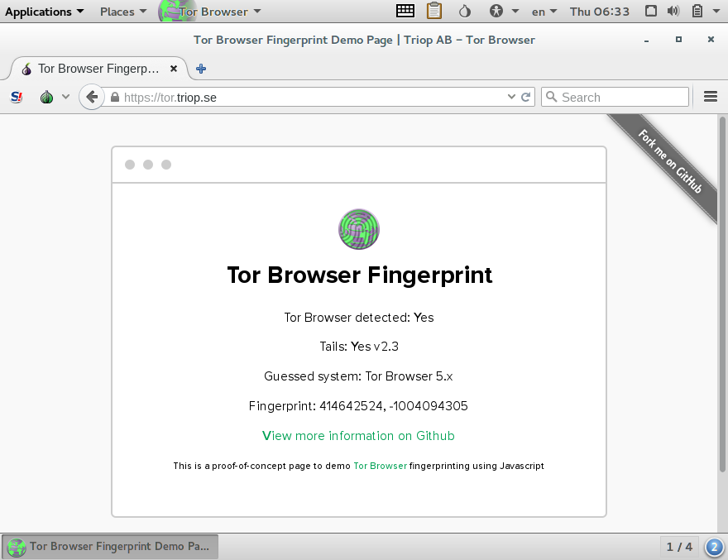Click the NoScript icon in toolbar
Viewport: 728px width, 560px height.
(17, 97)
